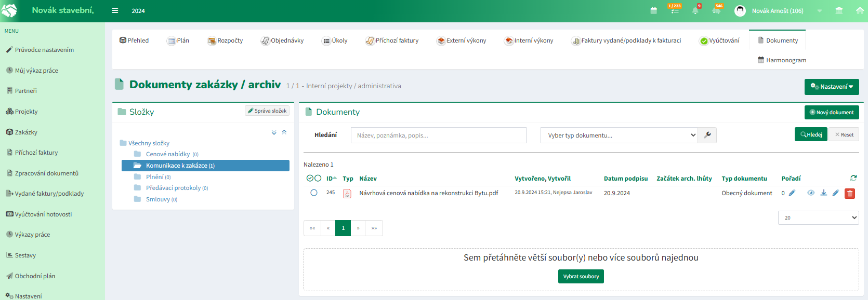
Task: Open the Vyber typ dokumentu dropdown
Action: coord(619,135)
